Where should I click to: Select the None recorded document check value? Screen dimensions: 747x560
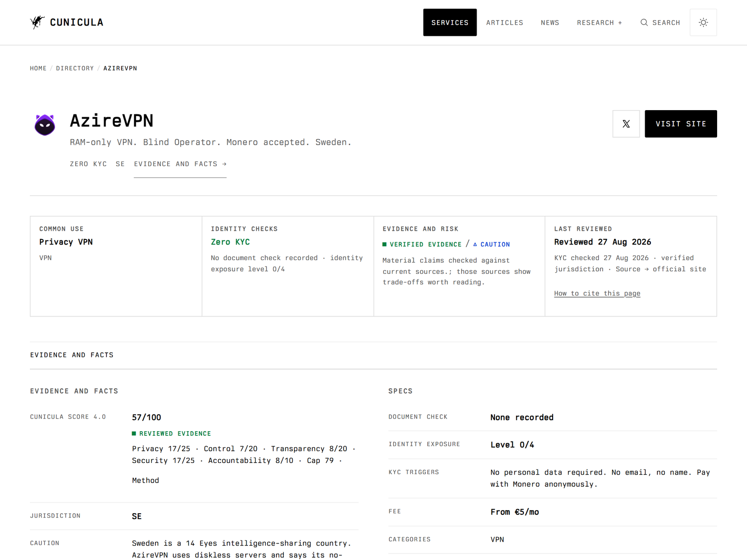click(x=522, y=417)
